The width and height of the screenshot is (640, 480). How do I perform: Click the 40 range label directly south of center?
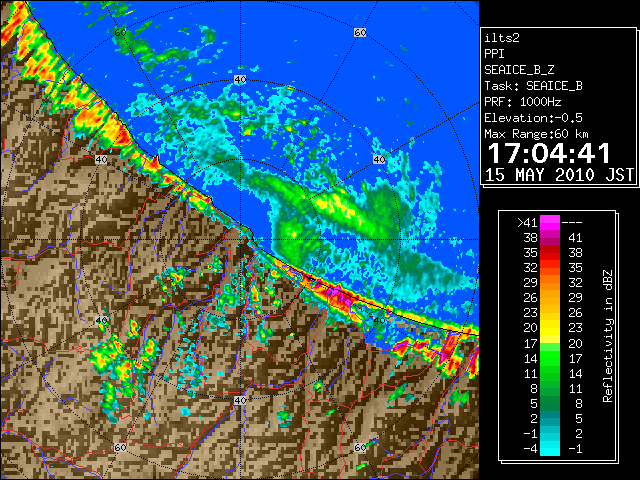(240, 400)
